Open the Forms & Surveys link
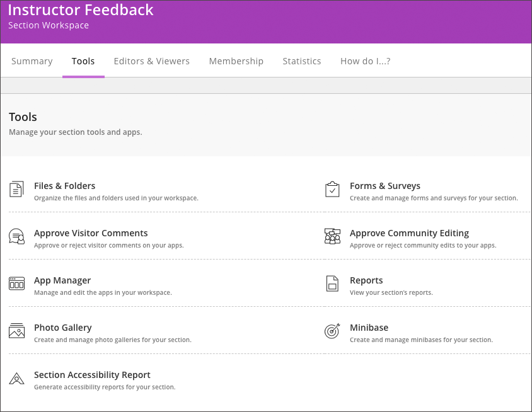 pos(385,186)
